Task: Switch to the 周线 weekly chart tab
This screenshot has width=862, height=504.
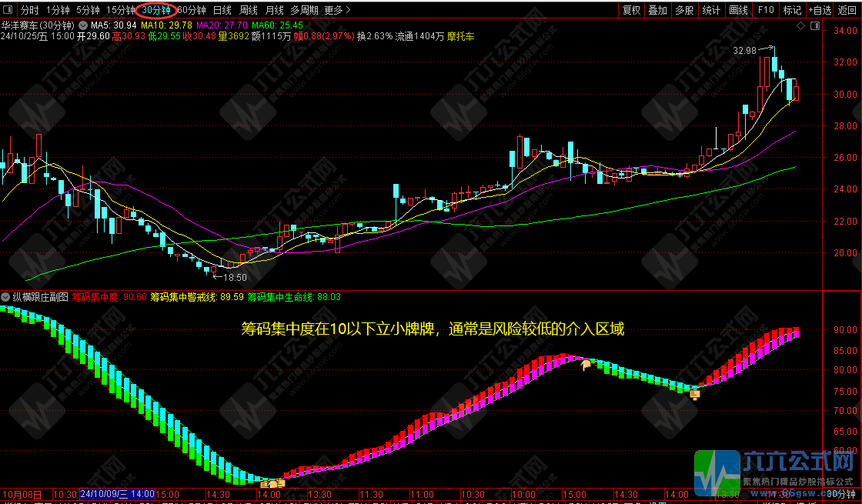Action: pos(249,10)
